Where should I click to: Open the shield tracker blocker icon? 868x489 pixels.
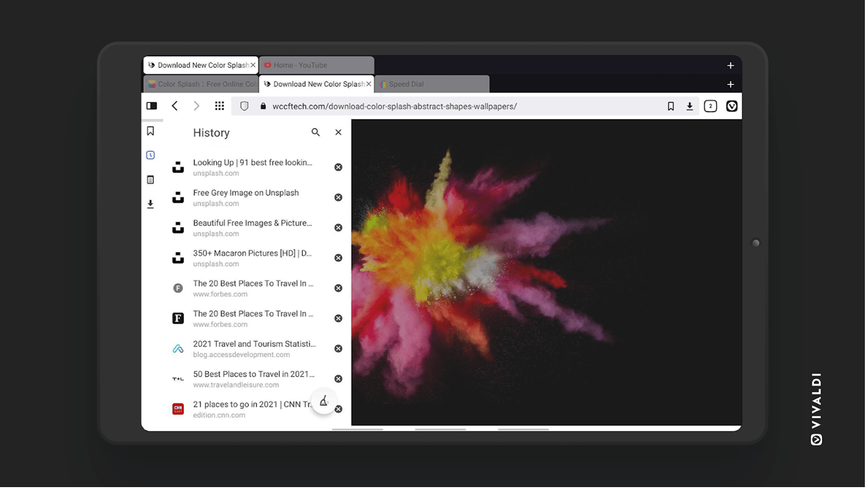tap(245, 106)
